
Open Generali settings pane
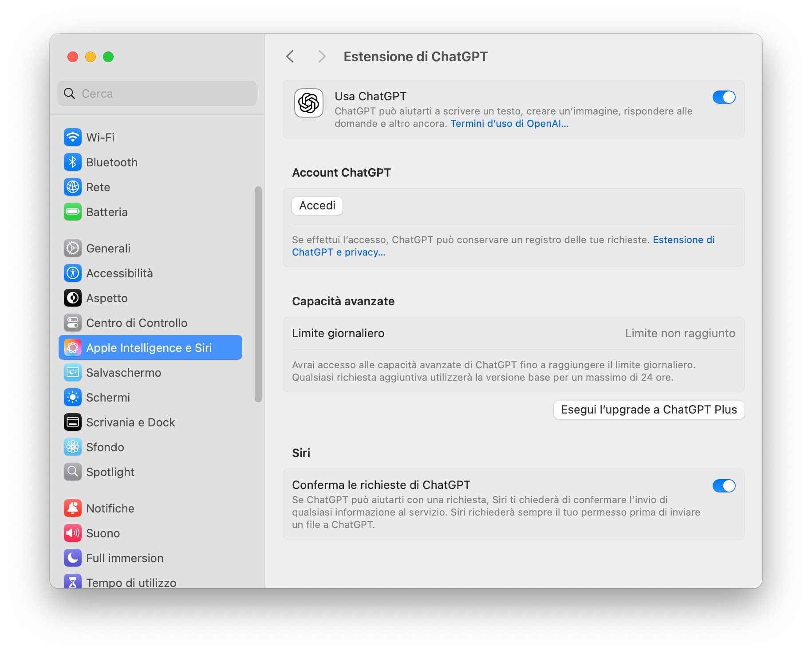pyautogui.click(x=109, y=248)
